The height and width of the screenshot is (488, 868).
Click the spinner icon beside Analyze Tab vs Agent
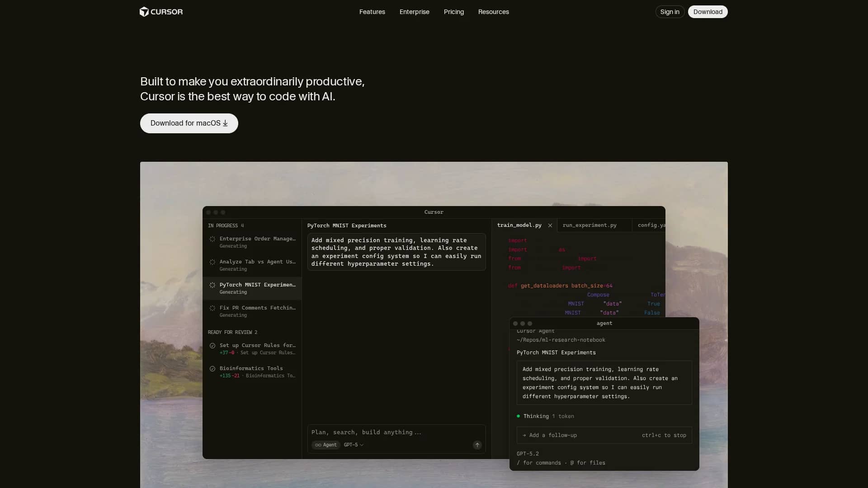tap(212, 262)
